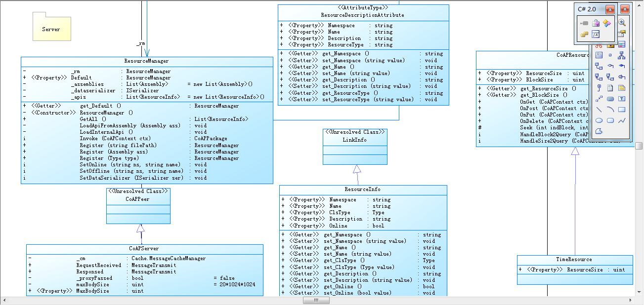644x305 pixels.
Task: Select the Polyline zigzag tool
Action: click(622, 120)
